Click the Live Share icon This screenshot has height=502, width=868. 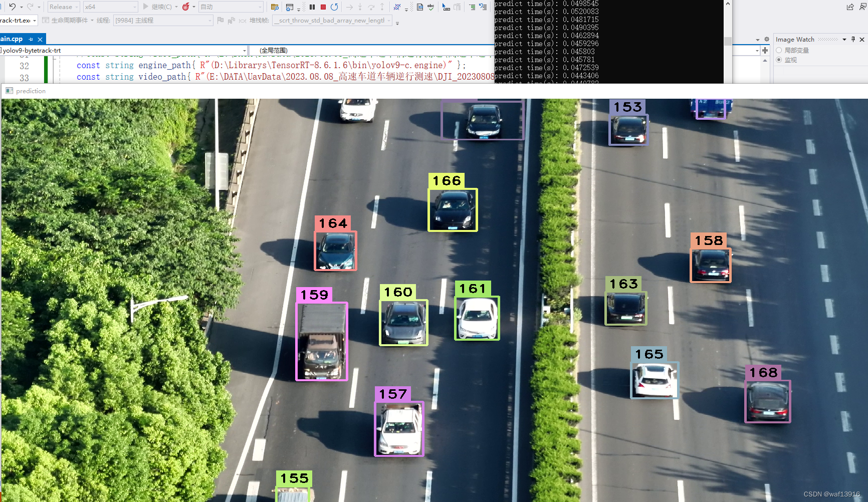tap(850, 7)
